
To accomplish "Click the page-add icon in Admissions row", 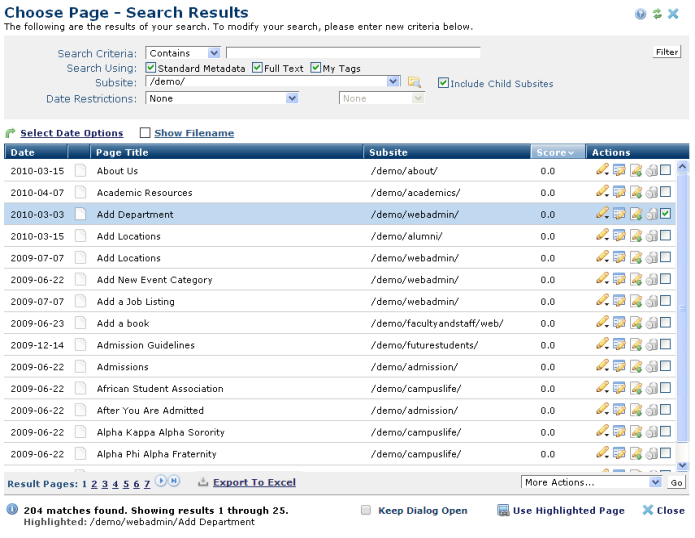I will click(x=635, y=367).
